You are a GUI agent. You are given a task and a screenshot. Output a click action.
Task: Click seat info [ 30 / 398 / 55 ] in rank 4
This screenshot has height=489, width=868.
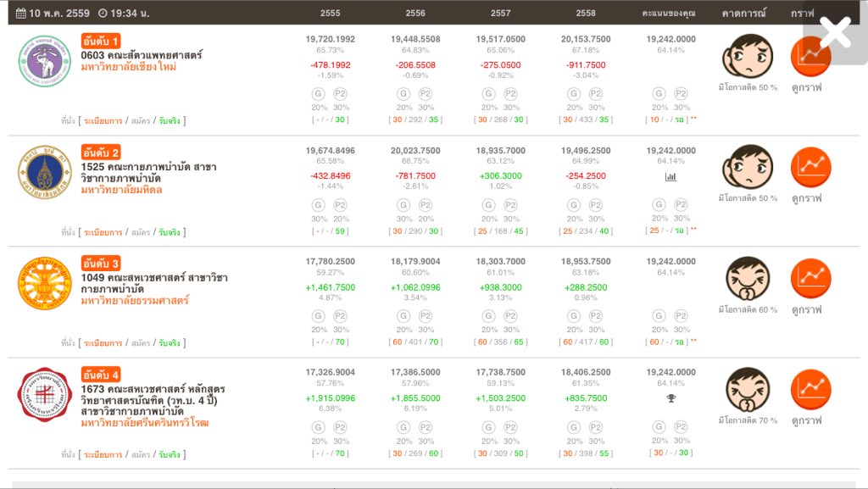[x=586, y=453]
